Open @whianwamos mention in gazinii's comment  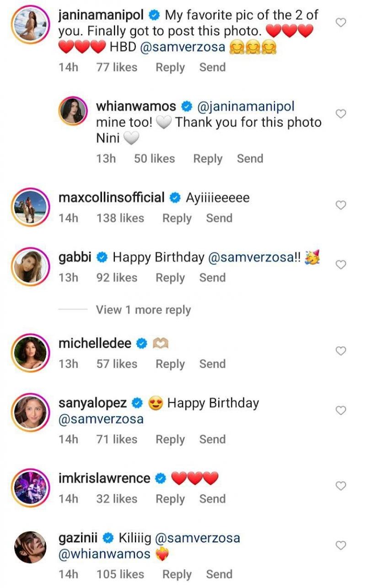tap(104, 554)
